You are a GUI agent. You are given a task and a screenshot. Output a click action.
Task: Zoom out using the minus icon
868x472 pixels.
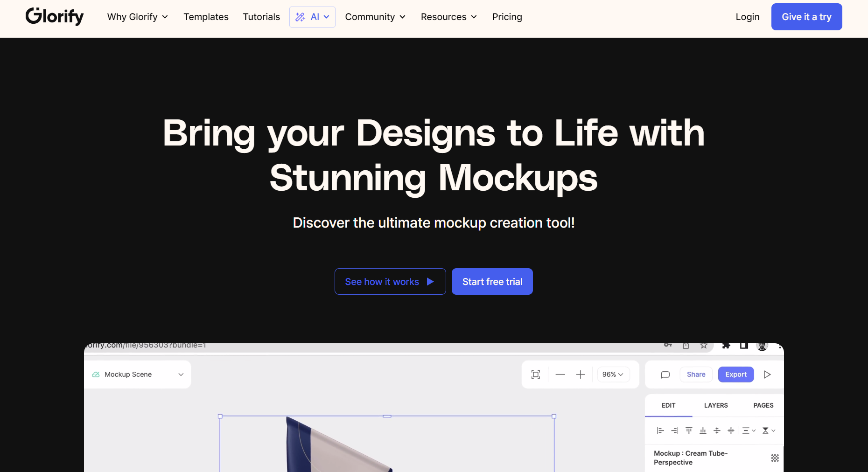[560, 374]
